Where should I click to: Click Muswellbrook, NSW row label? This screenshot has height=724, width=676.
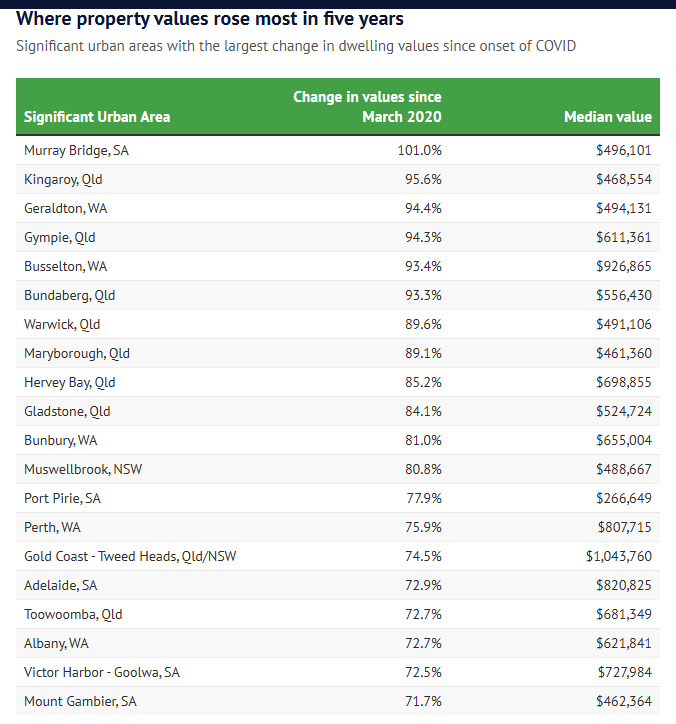[83, 469]
